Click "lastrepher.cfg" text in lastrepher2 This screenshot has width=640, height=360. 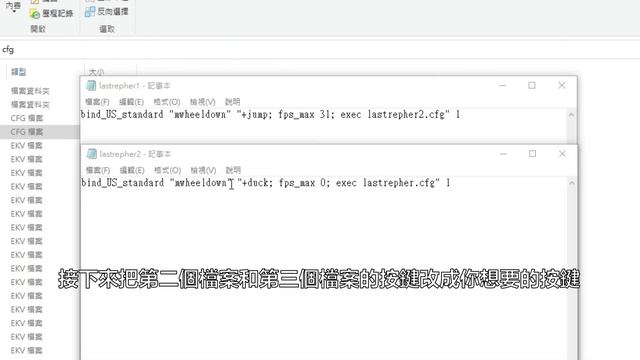pyautogui.click(x=399, y=183)
